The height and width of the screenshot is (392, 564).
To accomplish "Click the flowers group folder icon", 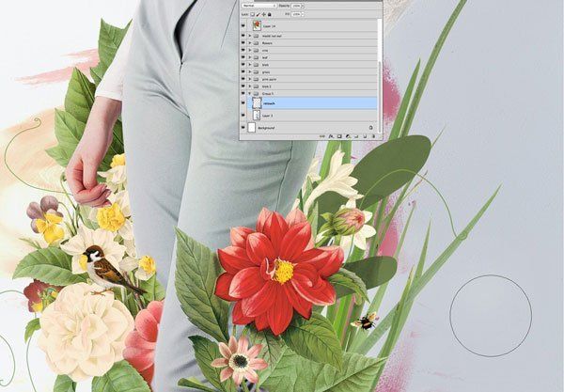I will click(x=256, y=43).
